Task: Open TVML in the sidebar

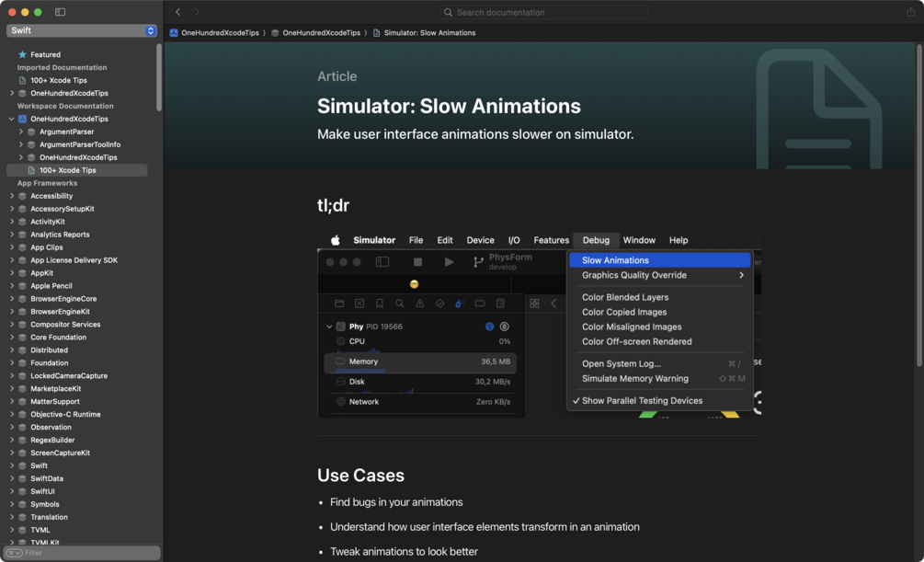Action: 40,530
